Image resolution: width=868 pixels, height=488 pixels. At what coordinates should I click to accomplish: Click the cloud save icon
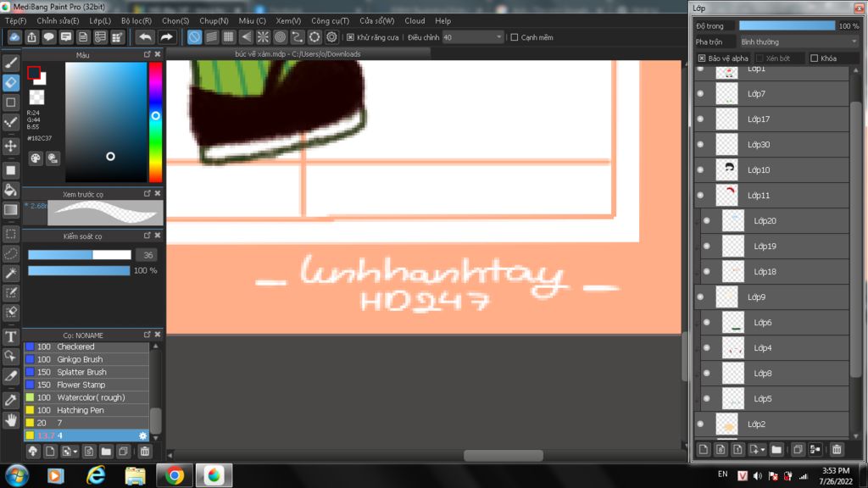pyautogui.click(x=14, y=37)
